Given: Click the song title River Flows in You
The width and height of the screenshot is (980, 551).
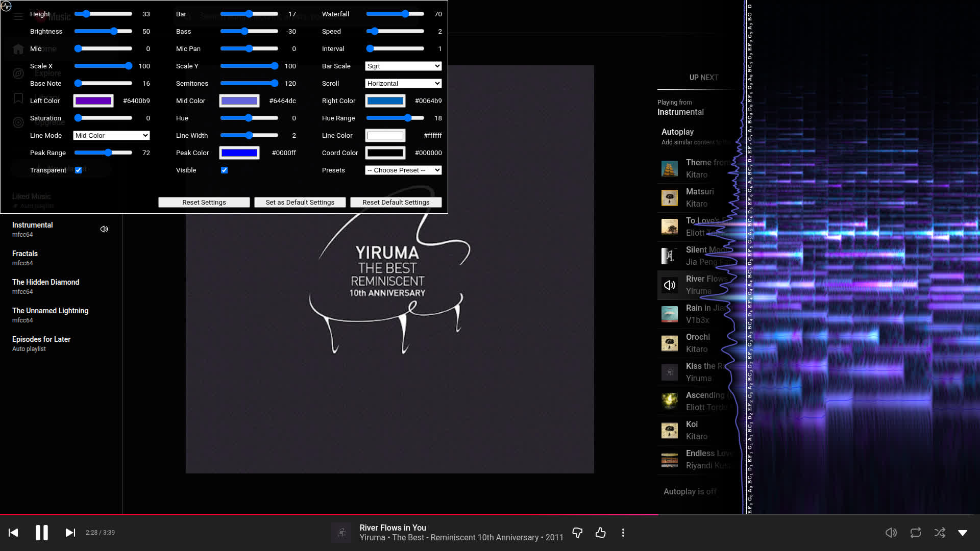Looking at the screenshot, I should tap(393, 528).
